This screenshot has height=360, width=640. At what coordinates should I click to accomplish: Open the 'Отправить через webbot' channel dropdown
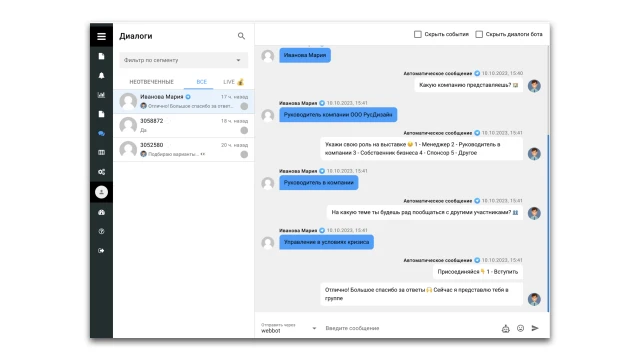[289, 328]
